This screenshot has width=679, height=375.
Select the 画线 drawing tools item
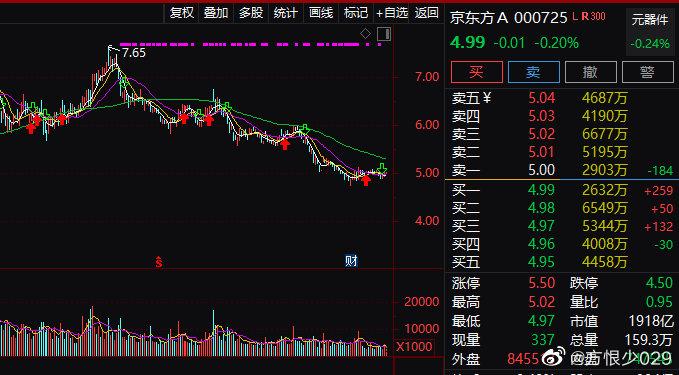(321, 13)
